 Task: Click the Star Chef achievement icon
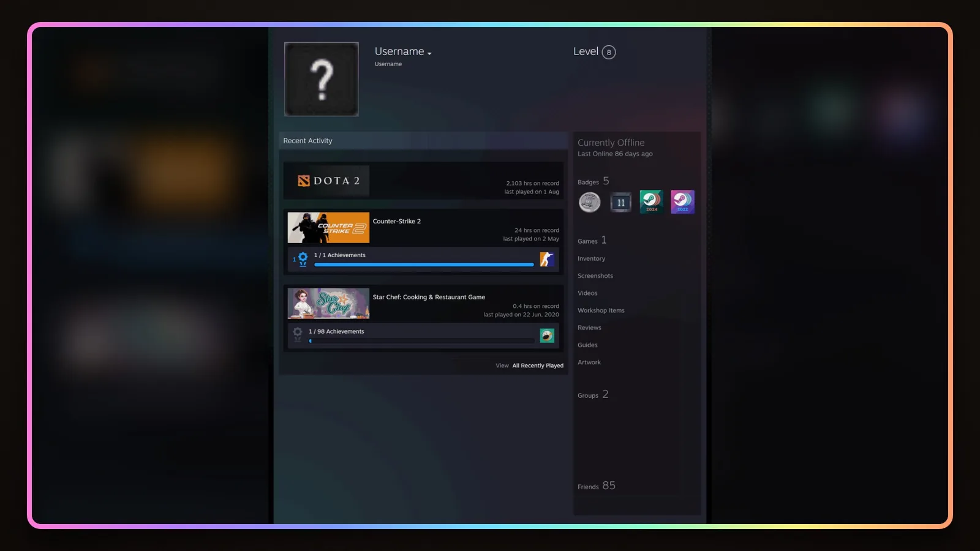pyautogui.click(x=547, y=335)
